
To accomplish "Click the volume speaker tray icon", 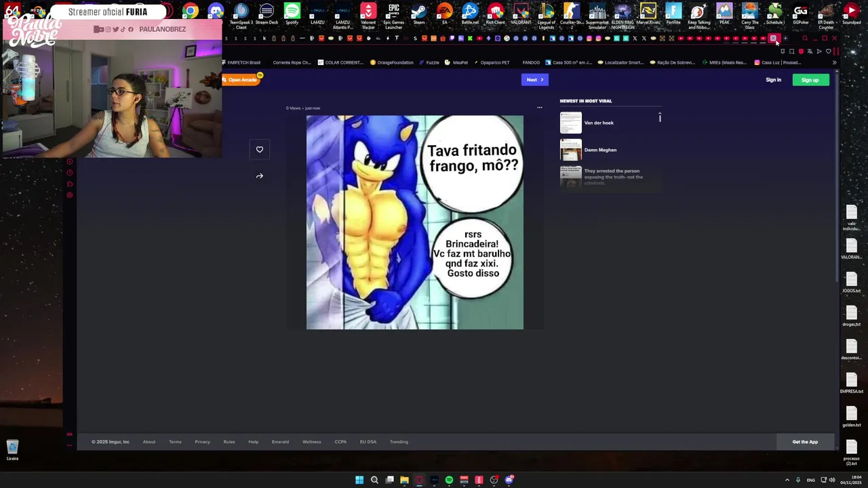I will click(832, 480).
